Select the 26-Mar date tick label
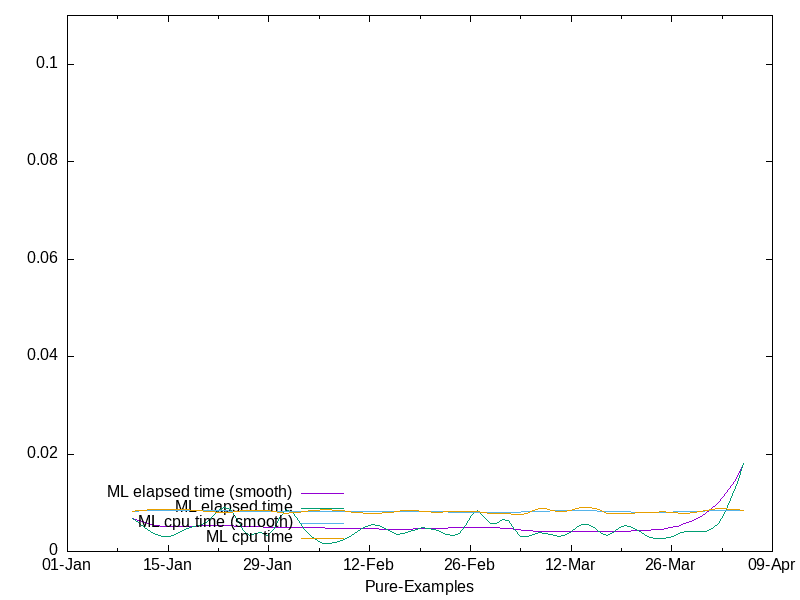The width and height of the screenshot is (800, 600). [670, 565]
